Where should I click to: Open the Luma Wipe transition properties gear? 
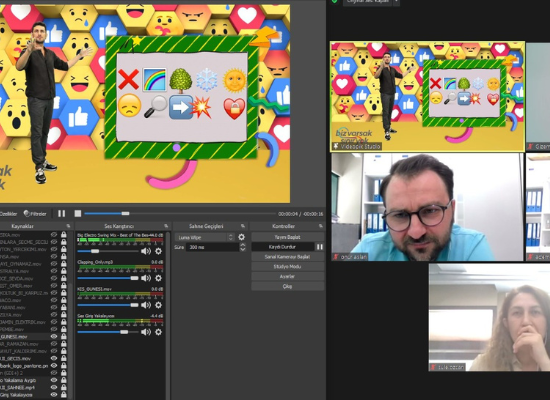pos(241,237)
